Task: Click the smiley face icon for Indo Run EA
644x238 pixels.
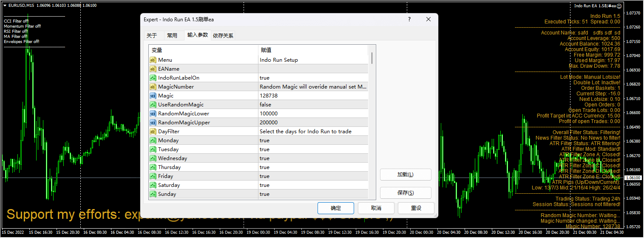Action: pos(619,6)
